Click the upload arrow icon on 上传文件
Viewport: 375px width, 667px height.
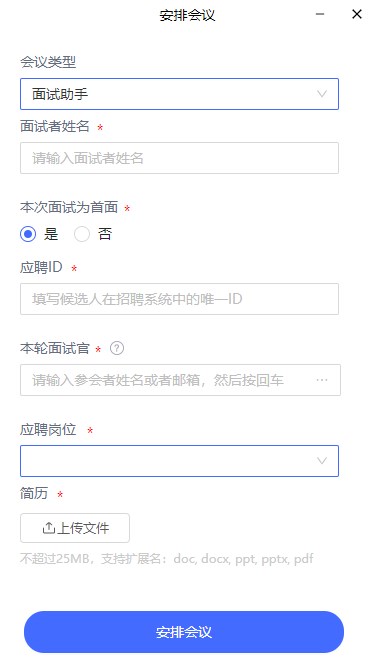48,528
